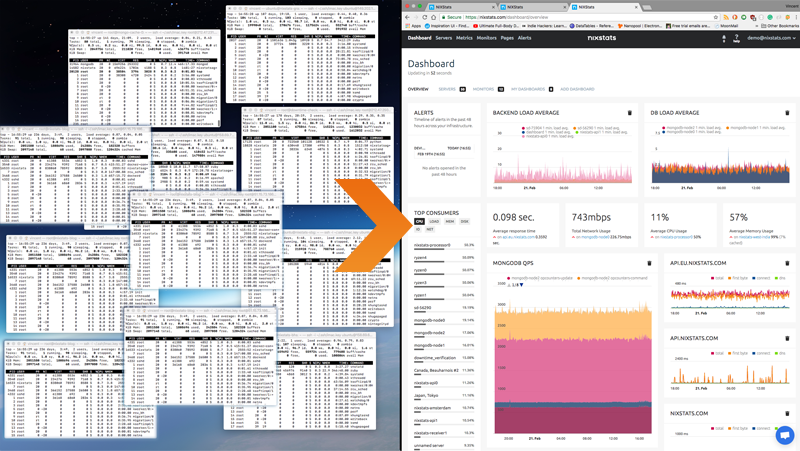Open the Other Bookmarks folder

pos(780,26)
